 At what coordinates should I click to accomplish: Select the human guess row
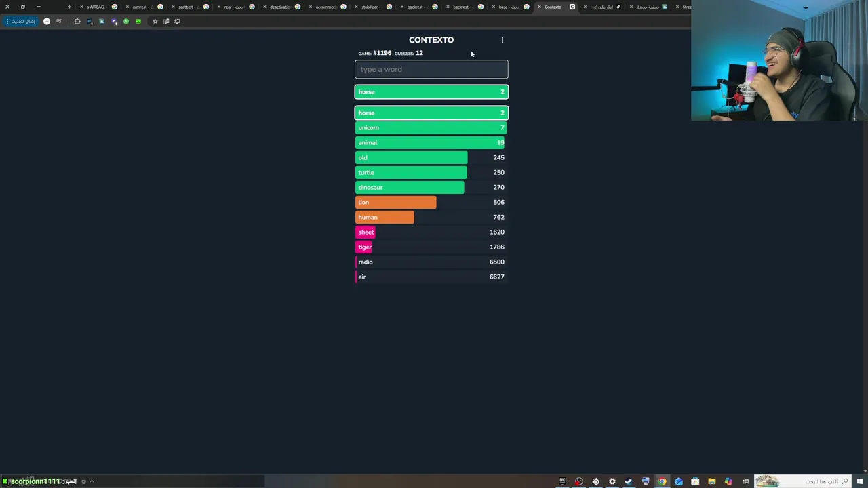pos(431,217)
